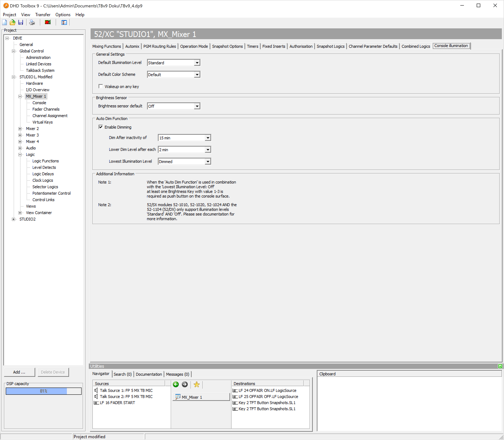
Task: Click the grey forward arrow in Navigator
Action: tap(185, 384)
